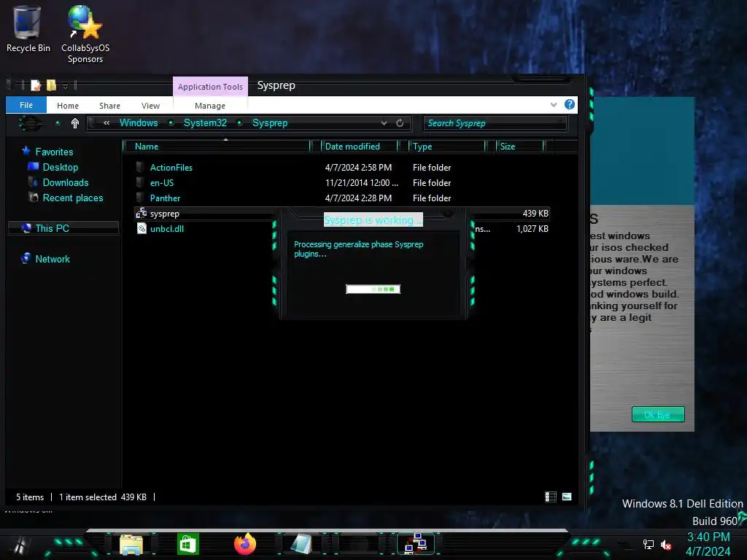Screen dimensions: 747x560
Task: Click the 1,027 KB size cell
Action: (532, 228)
